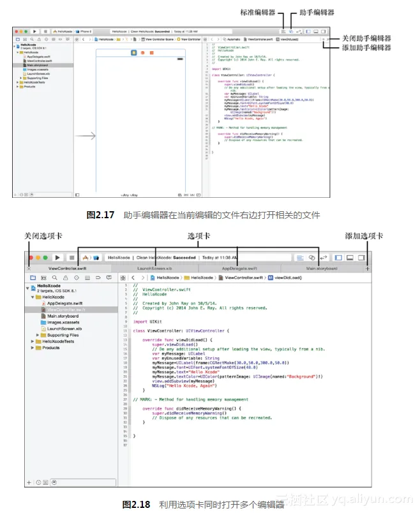
Task: Focus the navigator filter field in bottom window
Action: [x=83, y=482]
